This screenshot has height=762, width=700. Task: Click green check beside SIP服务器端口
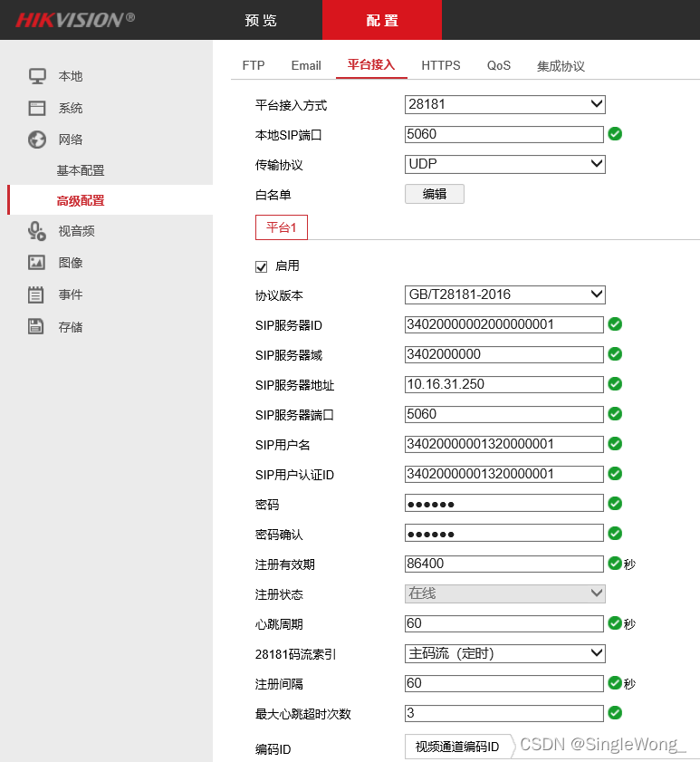pos(615,414)
